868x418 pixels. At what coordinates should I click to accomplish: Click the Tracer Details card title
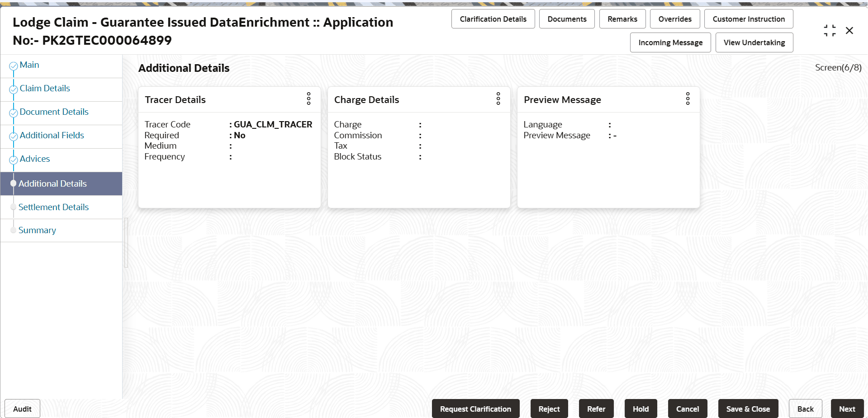coord(175,100)
